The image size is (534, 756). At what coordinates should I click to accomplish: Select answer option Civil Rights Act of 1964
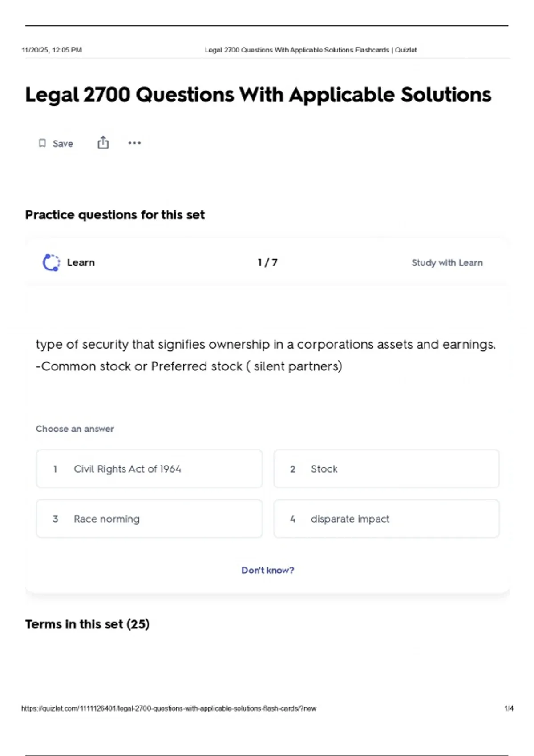click(149, 469)
